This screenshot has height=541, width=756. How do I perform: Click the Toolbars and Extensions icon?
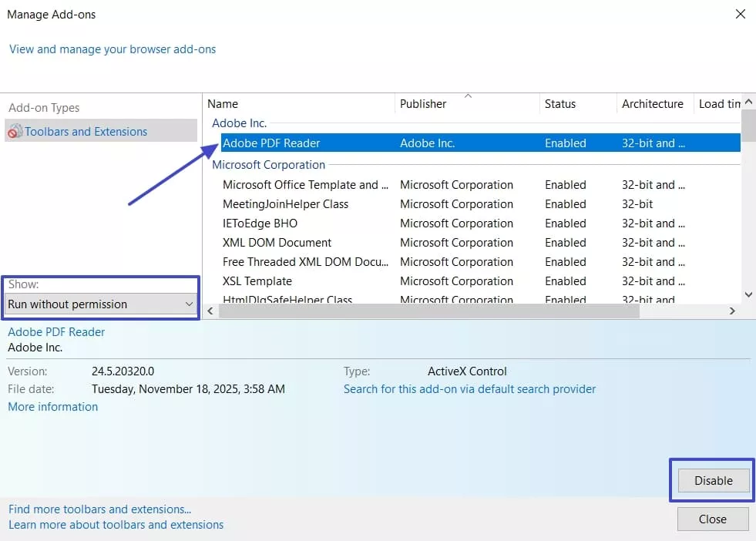click(x=15, y=132)
